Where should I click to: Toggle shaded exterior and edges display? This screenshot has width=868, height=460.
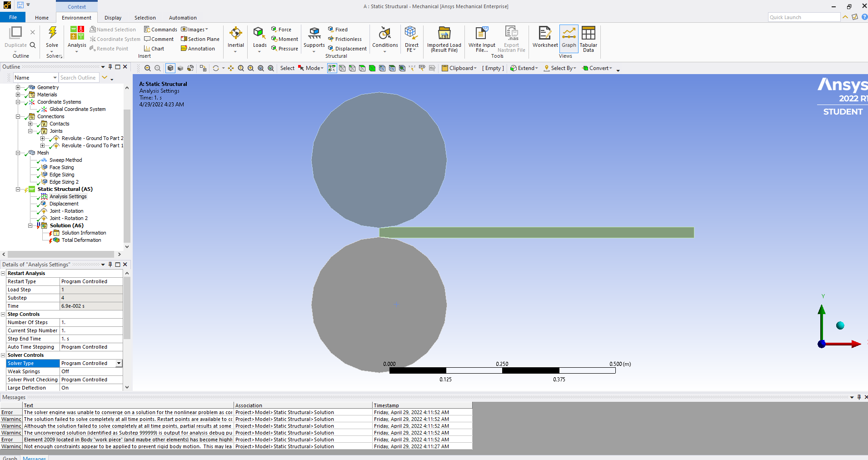[170, 68]
